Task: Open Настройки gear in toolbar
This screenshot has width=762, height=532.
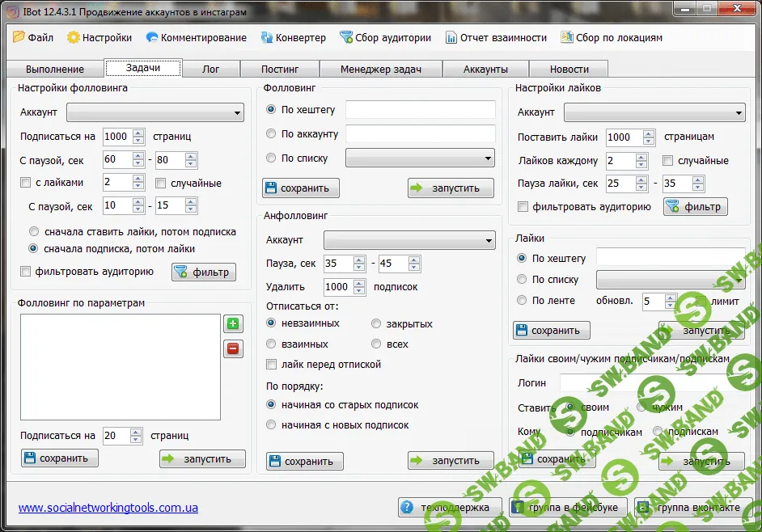Action: pyautogui.click(x=99, y=37)
